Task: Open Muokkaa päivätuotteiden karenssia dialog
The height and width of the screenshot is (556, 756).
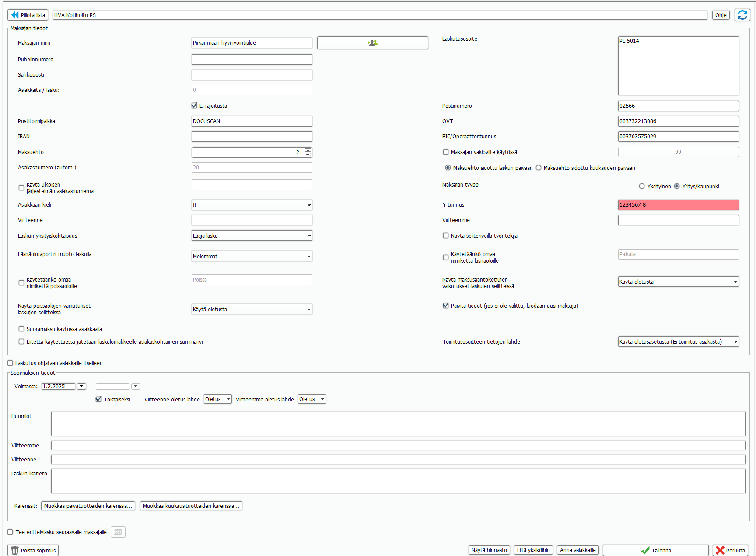Action: tap(88, 506)
